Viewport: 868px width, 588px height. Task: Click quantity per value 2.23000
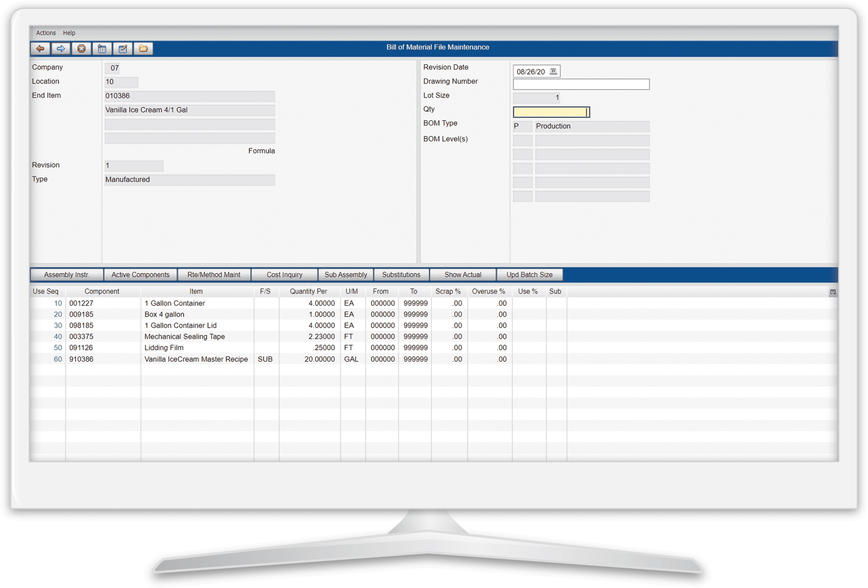tap(322, 337)
